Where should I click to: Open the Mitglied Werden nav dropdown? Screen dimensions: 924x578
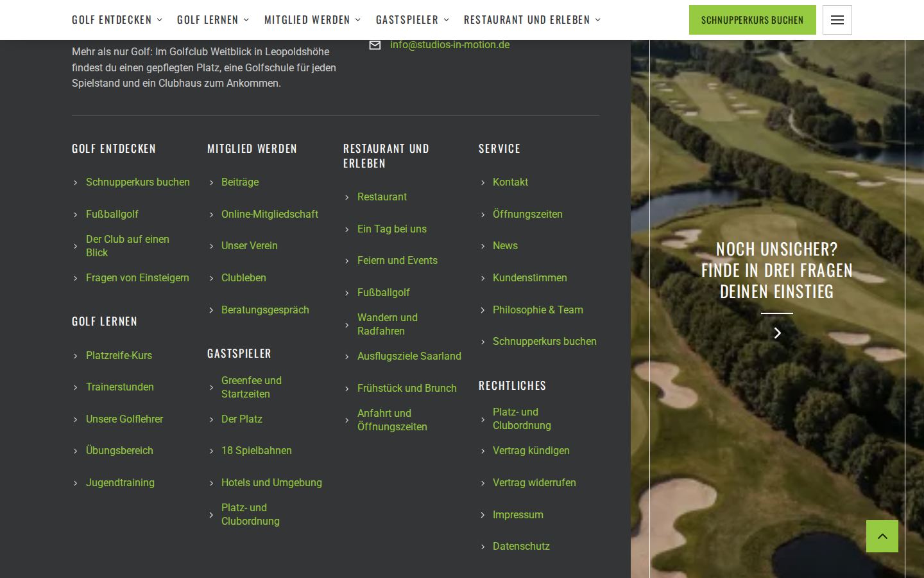tap(312, 20)
